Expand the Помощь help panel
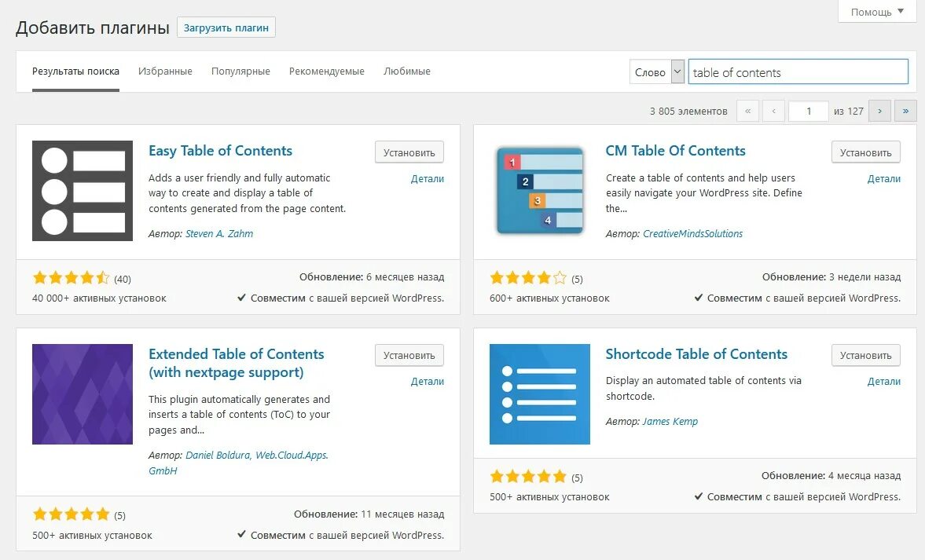 click(x=877, y=12)
